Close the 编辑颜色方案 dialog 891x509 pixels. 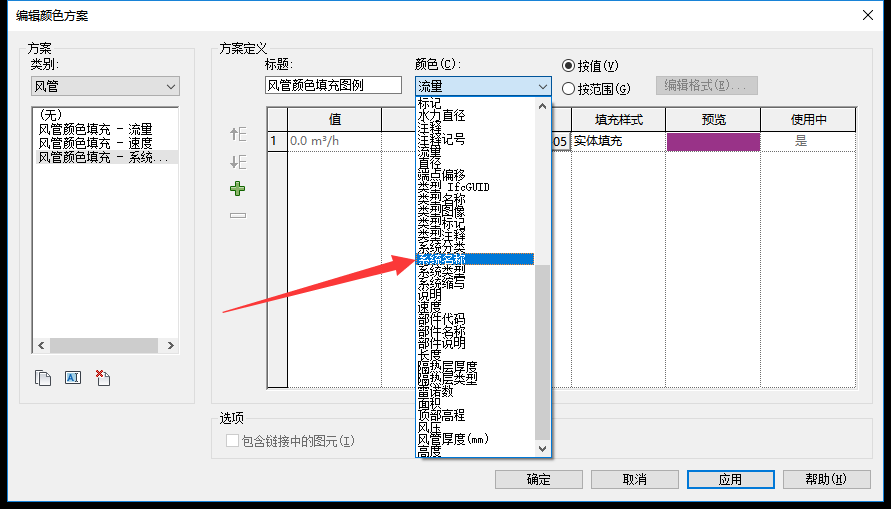(868, 15)
